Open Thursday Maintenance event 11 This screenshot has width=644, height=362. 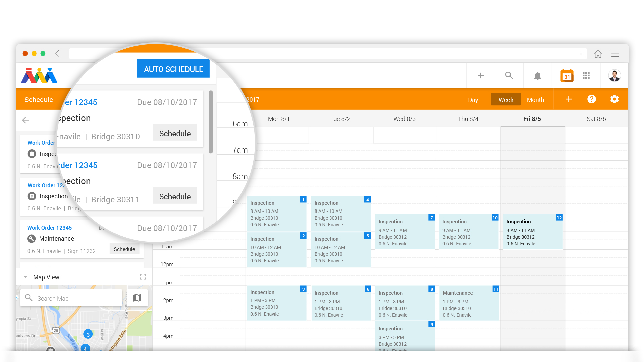pos(469,303)
